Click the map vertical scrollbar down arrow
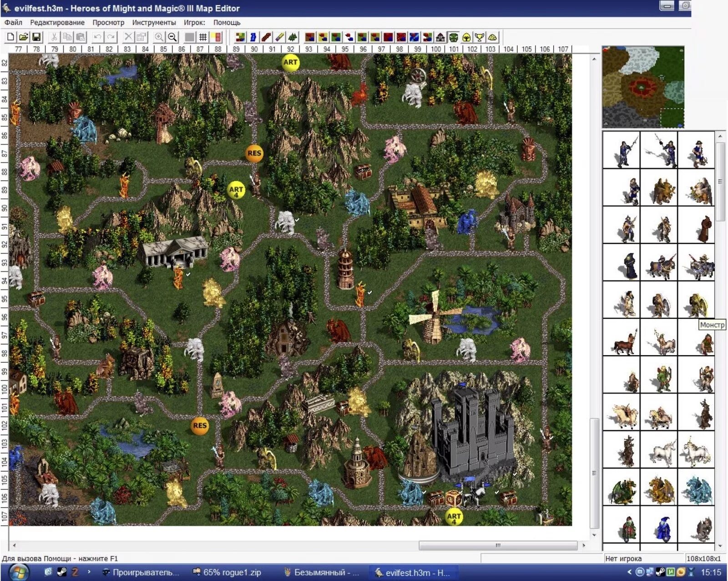Viewport: 728px width, 581px height. (594, 535)
